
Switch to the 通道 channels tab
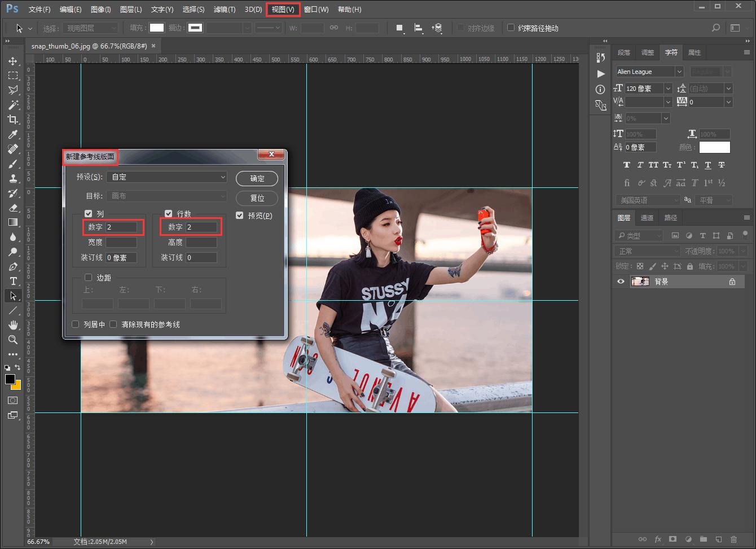(x=647, y=218)
